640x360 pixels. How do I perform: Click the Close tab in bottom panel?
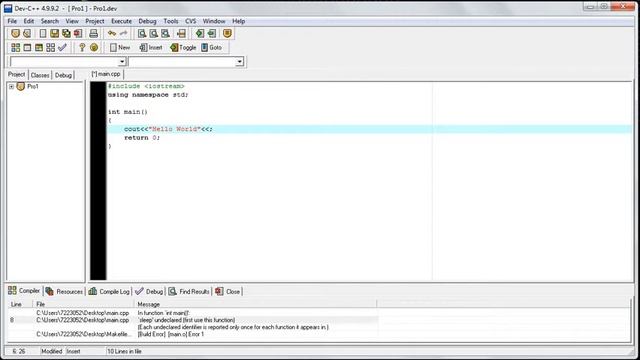point(228,291)
